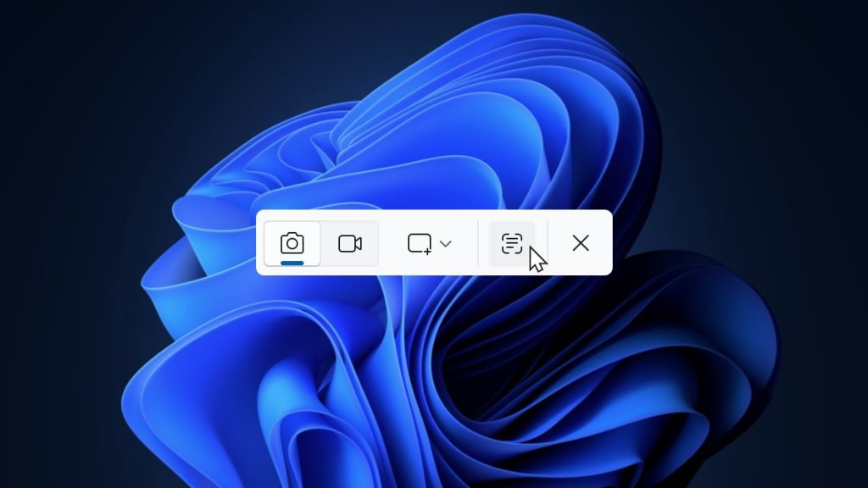Dismiss the capture bar with the X
The height and width of the screenshot is (488, 868).
tap(581, 243)
